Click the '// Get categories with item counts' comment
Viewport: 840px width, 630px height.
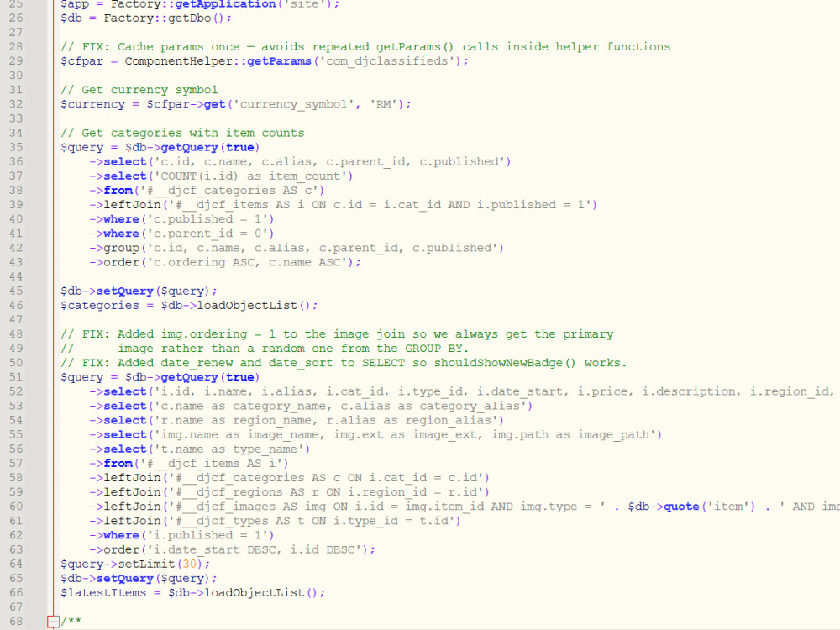(x=182, y=133)
